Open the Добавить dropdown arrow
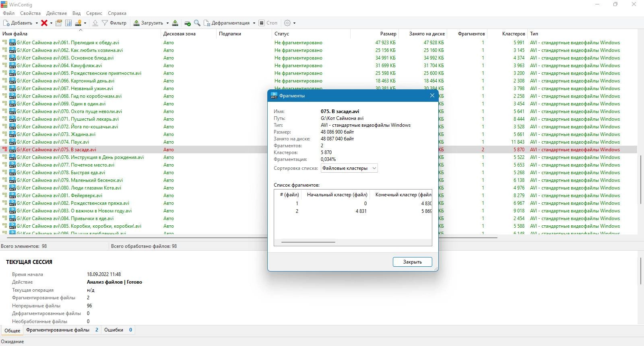The height and width of the screenshot is (346, 644). point(37,23)
